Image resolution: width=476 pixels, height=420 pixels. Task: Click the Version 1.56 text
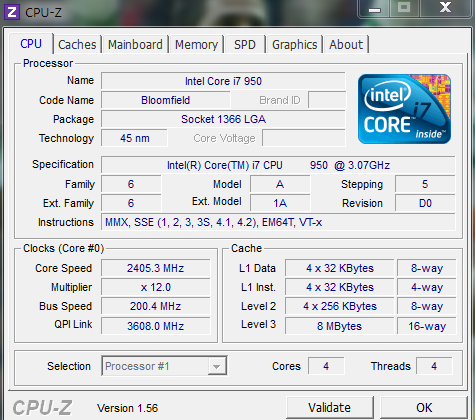pyautogui.click(x=127, y=408)
